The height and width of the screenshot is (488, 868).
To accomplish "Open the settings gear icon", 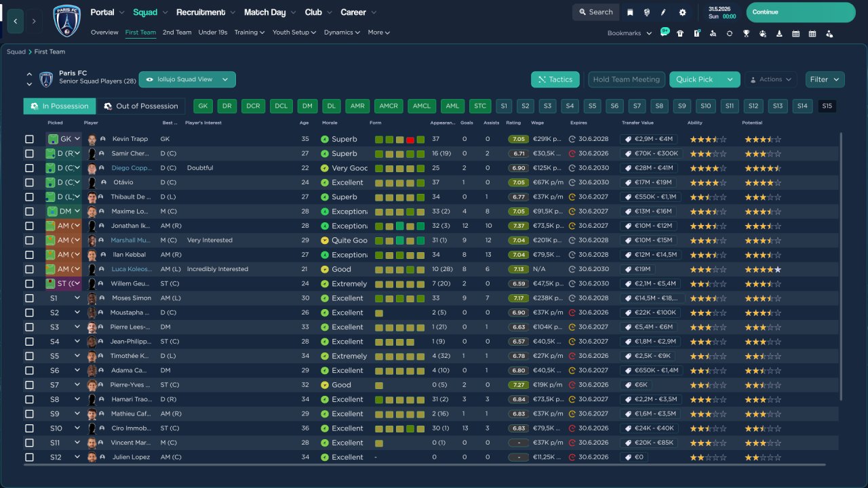I will coord(682,12).
